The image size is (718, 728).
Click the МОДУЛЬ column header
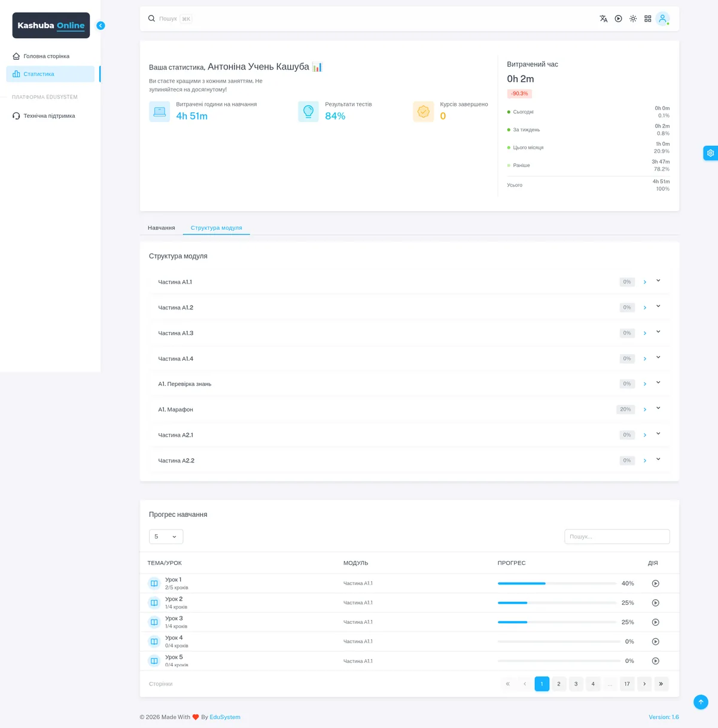tap(355, 563)
